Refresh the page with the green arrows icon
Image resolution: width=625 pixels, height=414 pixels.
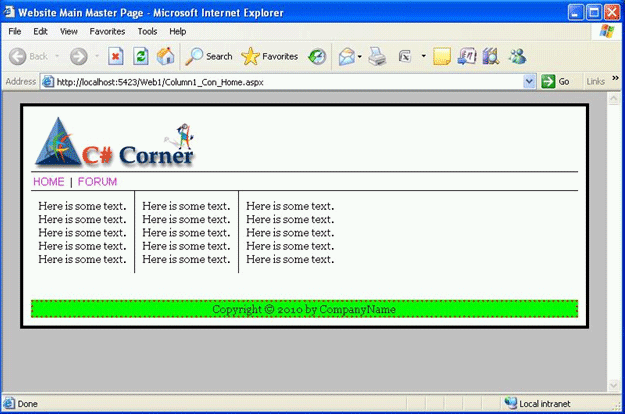click(141, 57)
